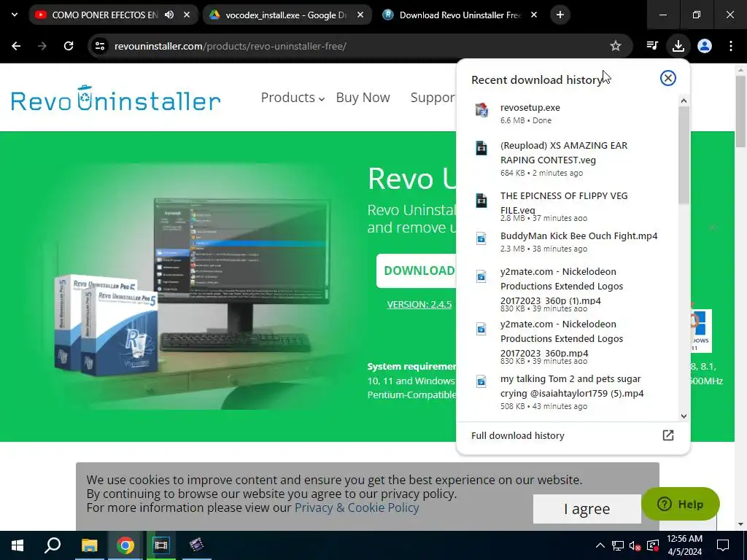Go back to the previous page
Screen dimensions: 747x560
(x=16, y=46)
